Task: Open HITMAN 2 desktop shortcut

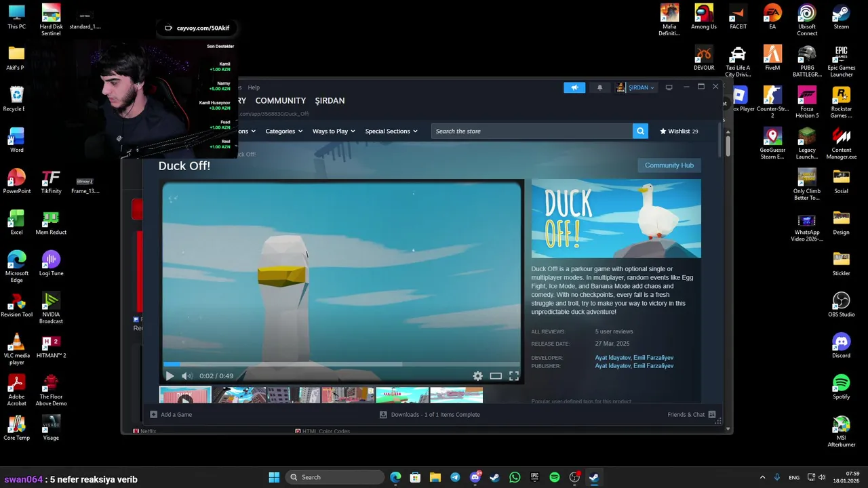Action: pos(51,346)
